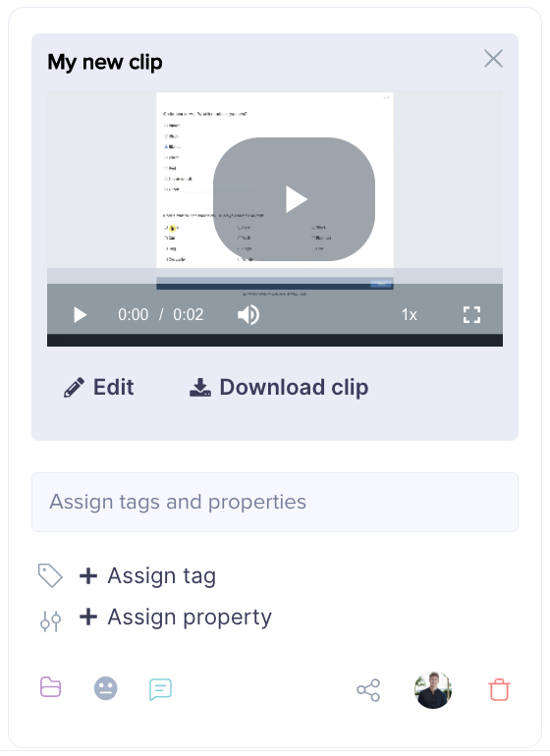The image size is (550, 756).
Task: Open the purple folder icon
Action: tap(50, 687)
